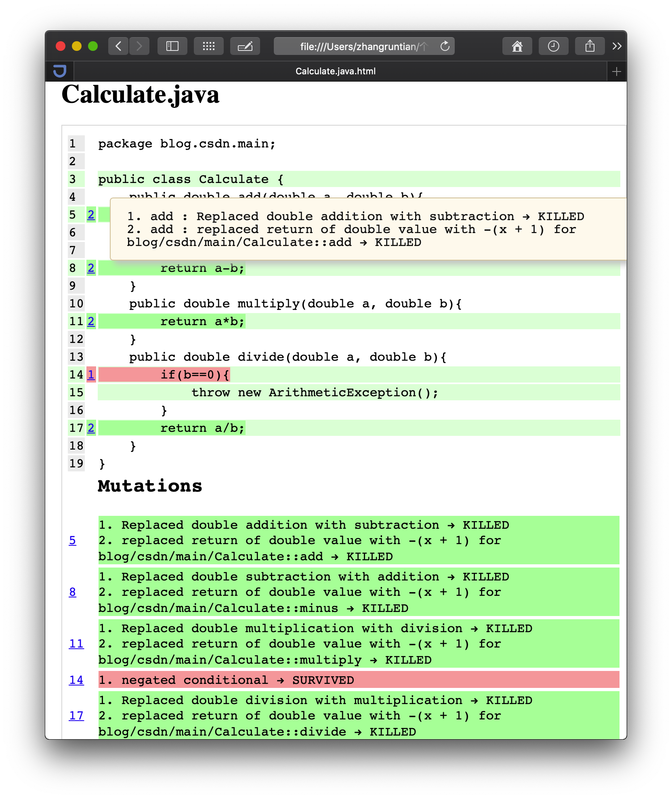Select 'Replaced double subtraction with addition' text
This screenshot has width=672, height=799.
pos(280,576)
